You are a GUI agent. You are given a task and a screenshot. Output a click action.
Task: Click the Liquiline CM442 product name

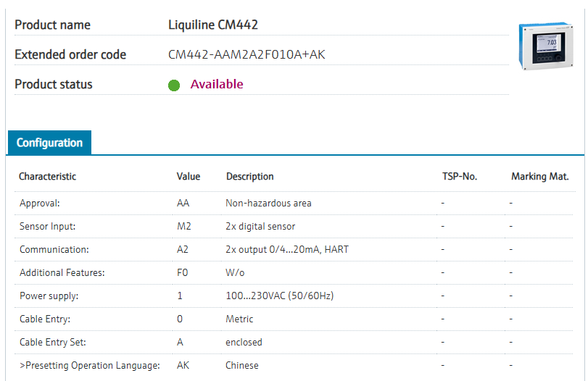point(213,25)
